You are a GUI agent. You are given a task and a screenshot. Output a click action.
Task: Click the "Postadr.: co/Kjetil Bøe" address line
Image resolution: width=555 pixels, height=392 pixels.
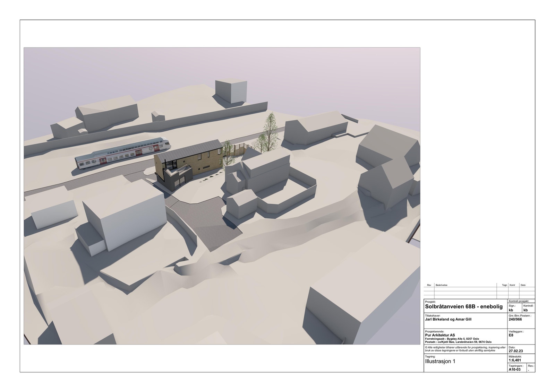coord(458,342)
